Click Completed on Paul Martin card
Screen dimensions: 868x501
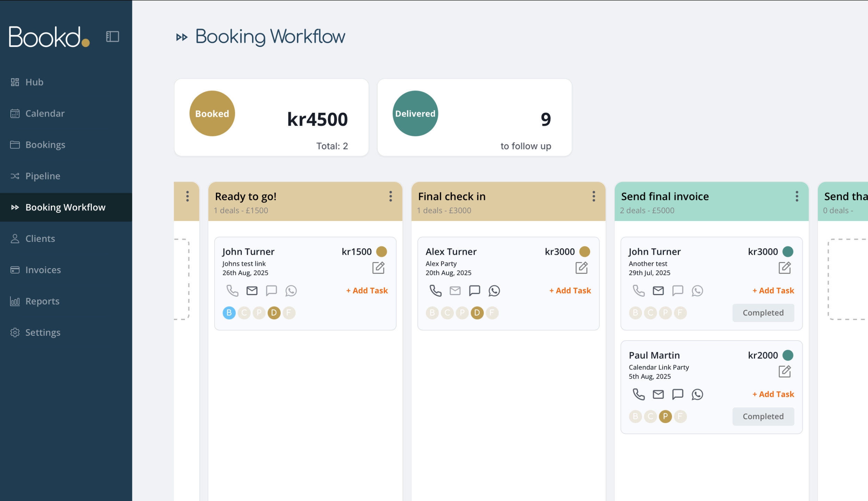[763, 416]
